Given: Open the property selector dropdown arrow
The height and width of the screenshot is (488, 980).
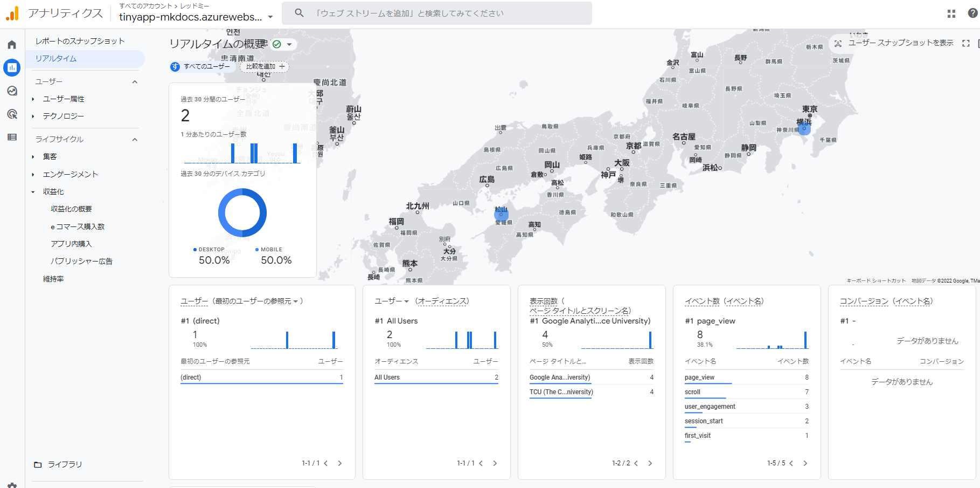Looking at the screenshot, I should (x=270, y=17).
